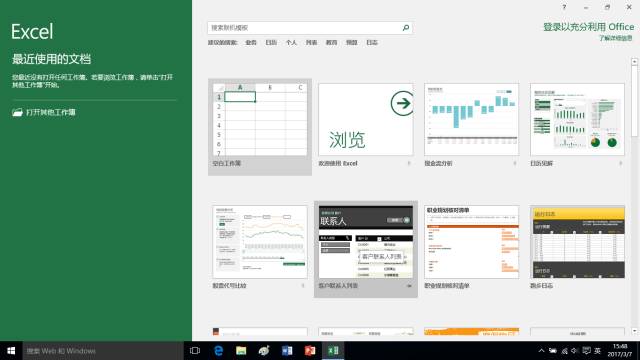
Task: Open the Windows Start menu
Action: (11, 351)
